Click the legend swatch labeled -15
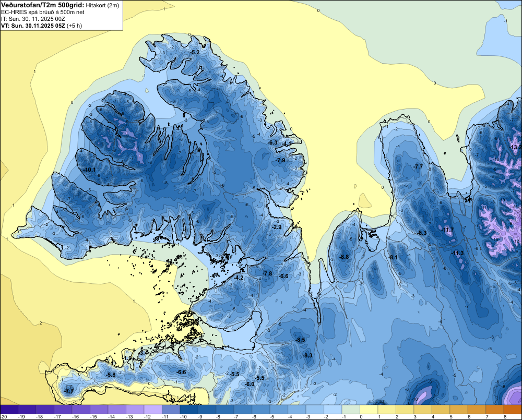Viewport: 522px width, 420px height. (99, 409)
